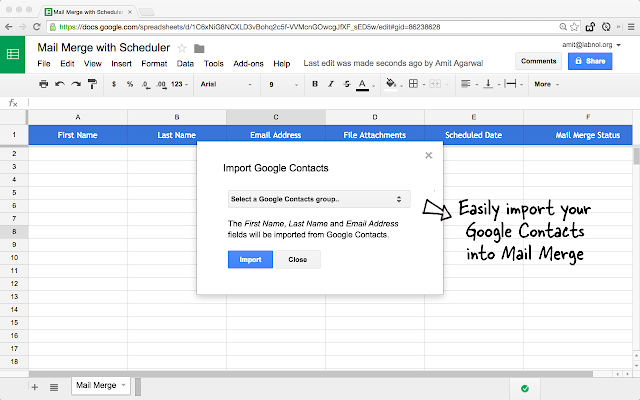Viewport: 640px width, 400px height.
Task: Click the horizontal scrollbar at bottom
Action: click(x=310, y=374)
